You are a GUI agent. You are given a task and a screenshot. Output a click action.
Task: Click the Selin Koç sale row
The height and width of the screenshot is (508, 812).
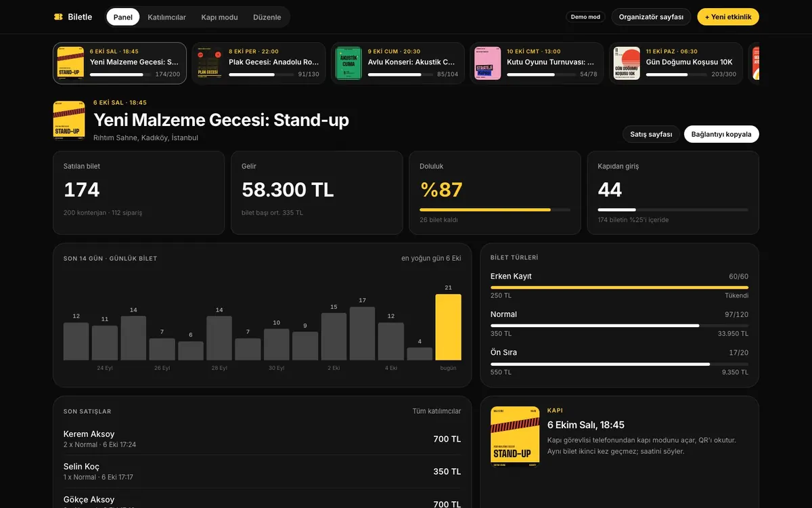tap(262, 471)
